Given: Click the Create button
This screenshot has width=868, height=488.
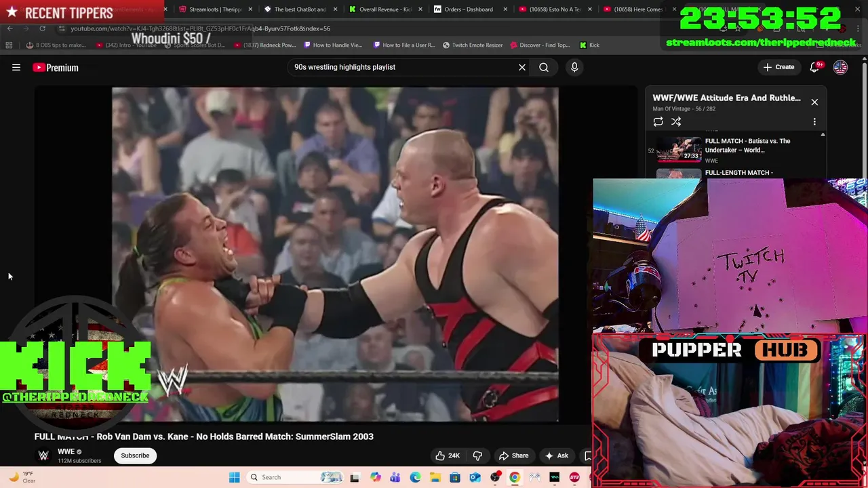Looking at the screenshot, I should click(778, 67).
